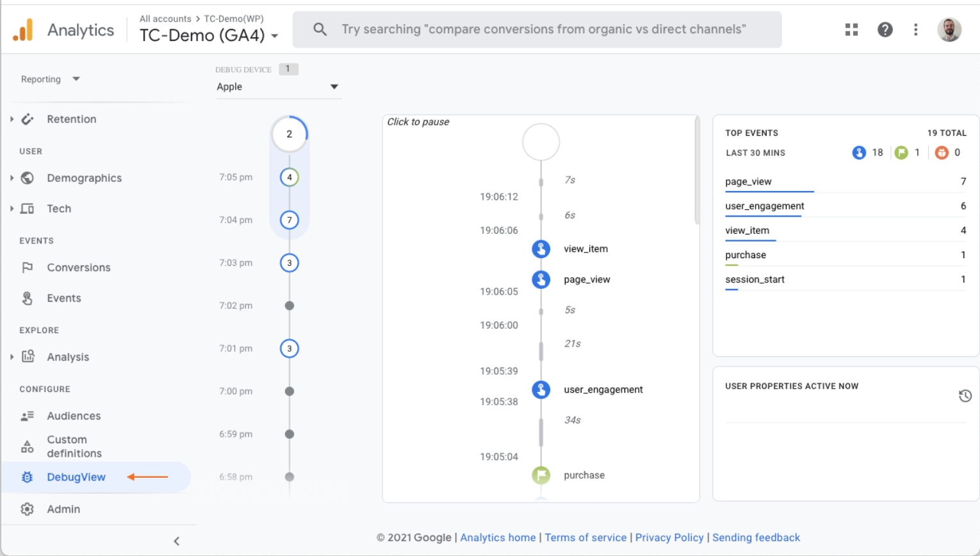Open Events in the sidebar

[64, 298]
